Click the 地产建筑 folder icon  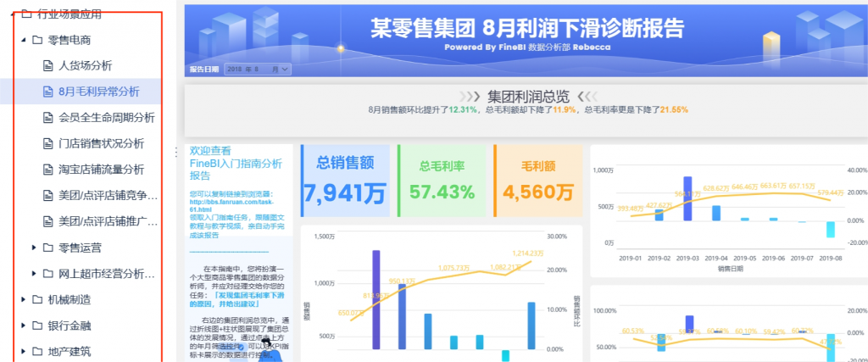[x=37, y=352]
